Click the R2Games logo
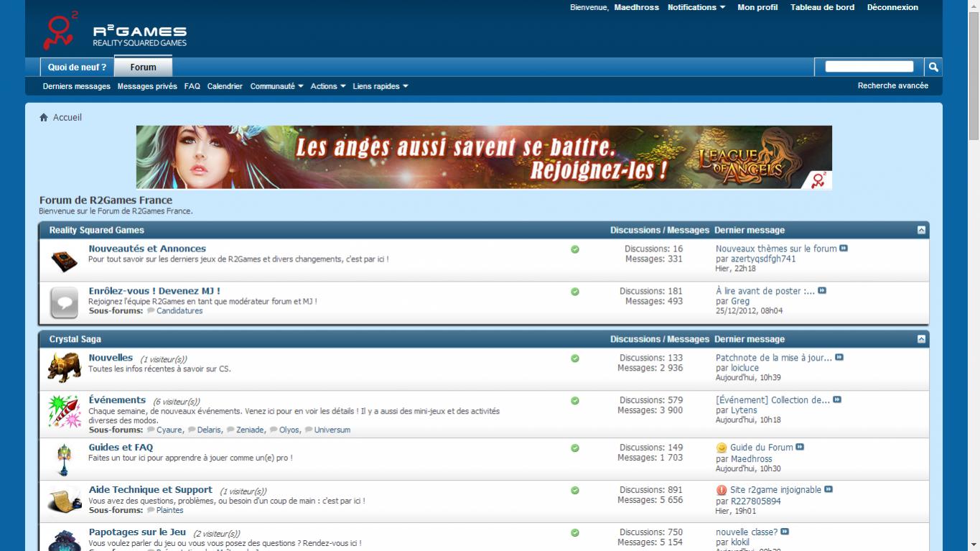 (x=115, y=32)
